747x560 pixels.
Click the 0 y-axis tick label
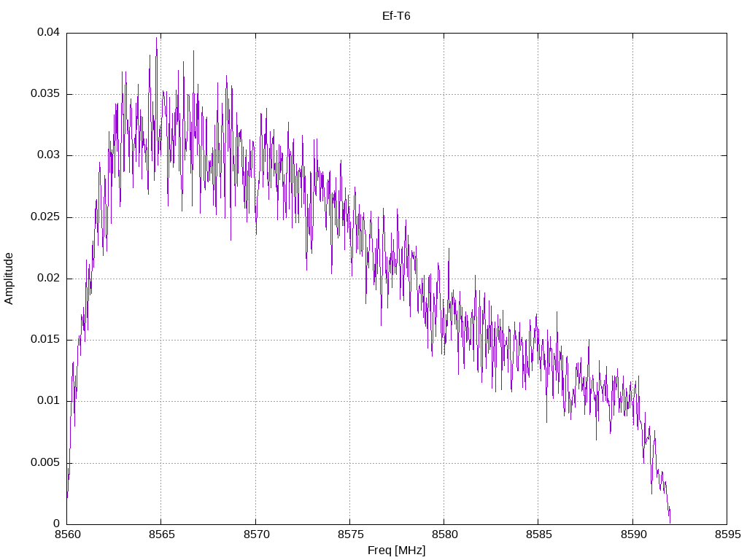(57, 524)
